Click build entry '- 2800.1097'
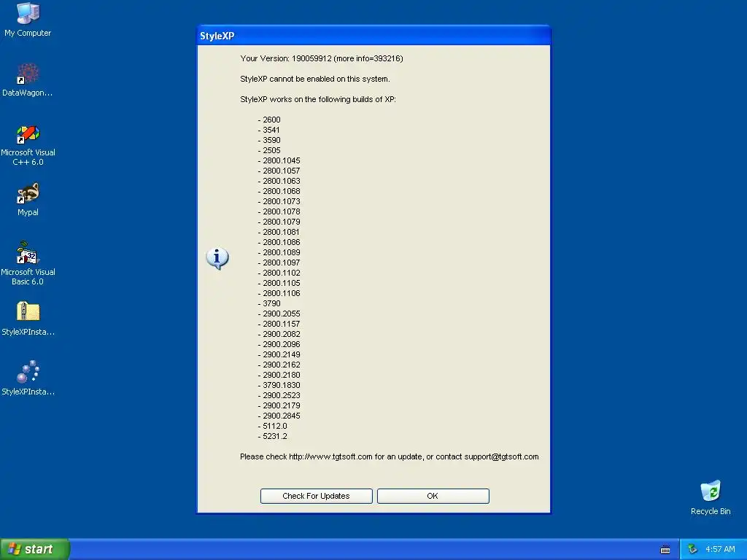The height and width of the screenshot is (560, 747). [279, 262]
